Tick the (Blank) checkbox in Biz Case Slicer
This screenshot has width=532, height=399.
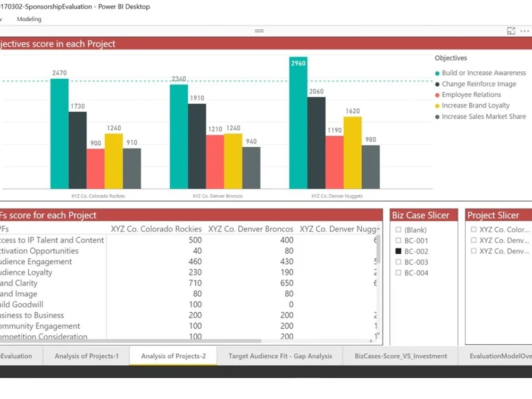coord(398,230)
